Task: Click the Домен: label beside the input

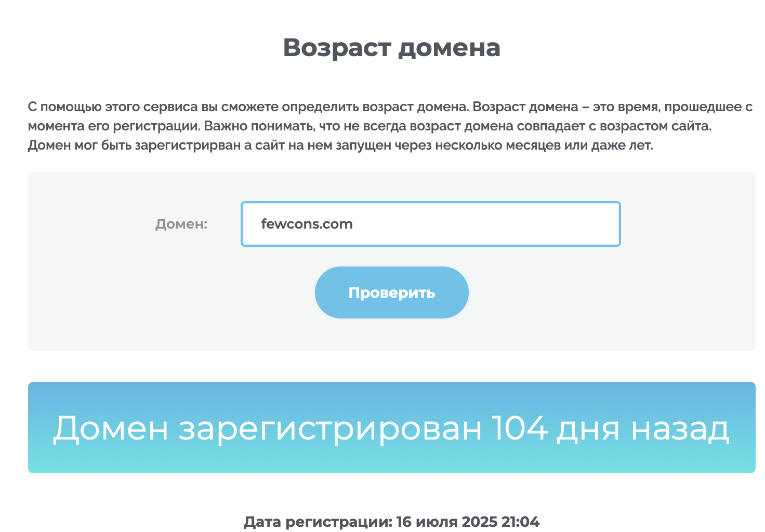Action: [x=181, y=224]
